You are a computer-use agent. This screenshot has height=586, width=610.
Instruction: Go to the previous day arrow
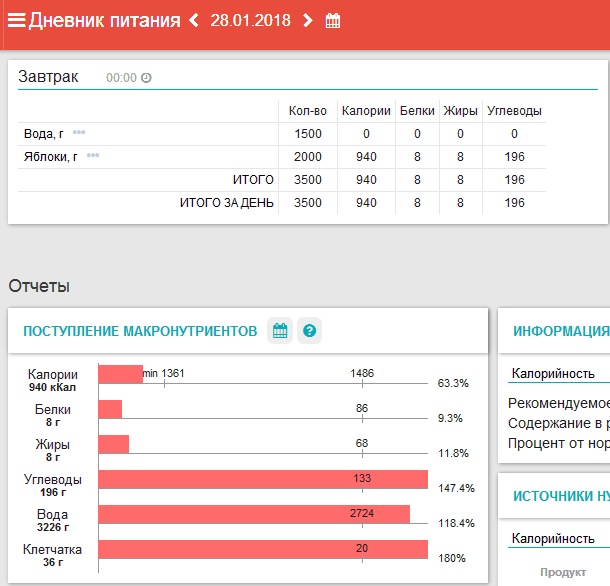point(194,21)
